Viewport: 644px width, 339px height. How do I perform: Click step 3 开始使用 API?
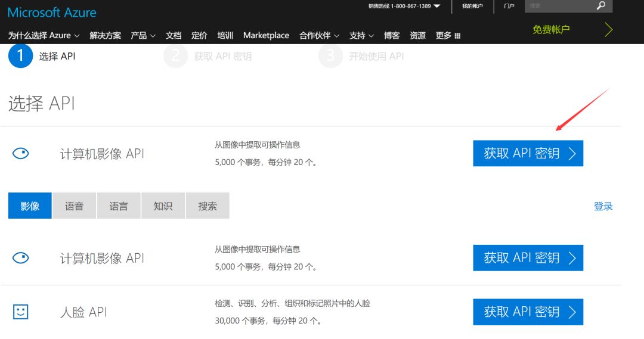coord(361,56)
